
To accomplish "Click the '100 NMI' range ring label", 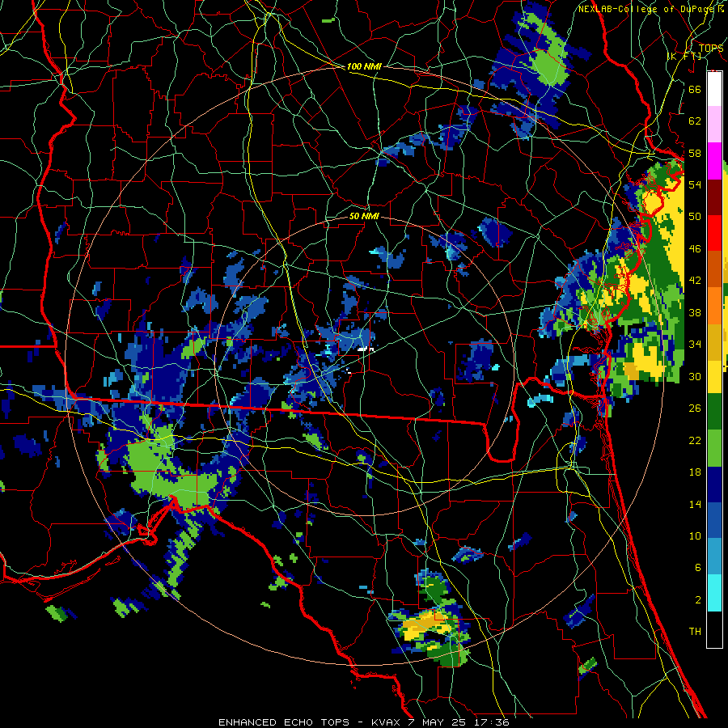I will [x=364, y=66].
